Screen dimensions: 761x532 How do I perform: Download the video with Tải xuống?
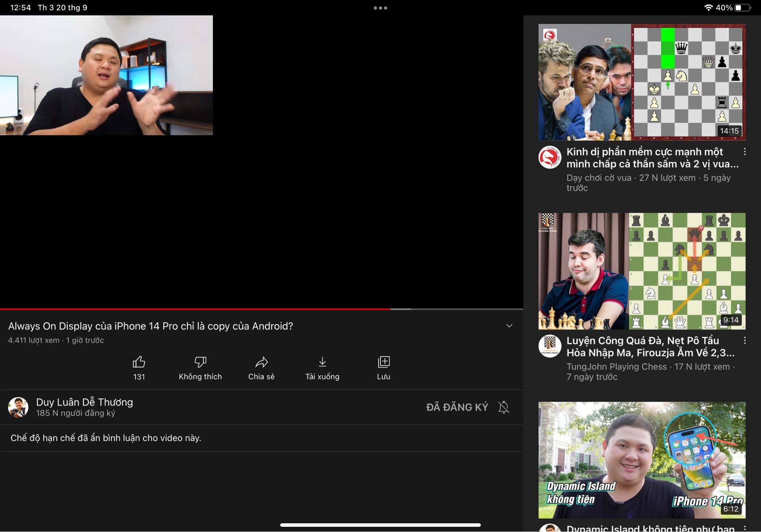point(322,368)
